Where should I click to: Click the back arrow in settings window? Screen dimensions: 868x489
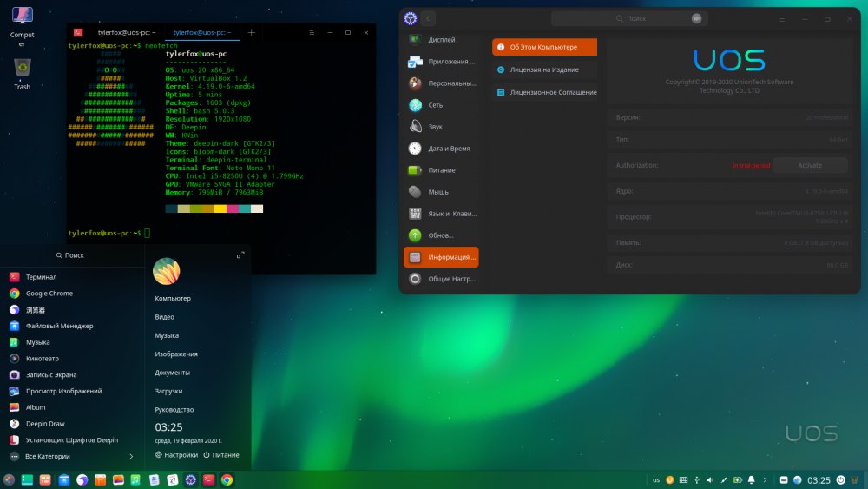428,18
